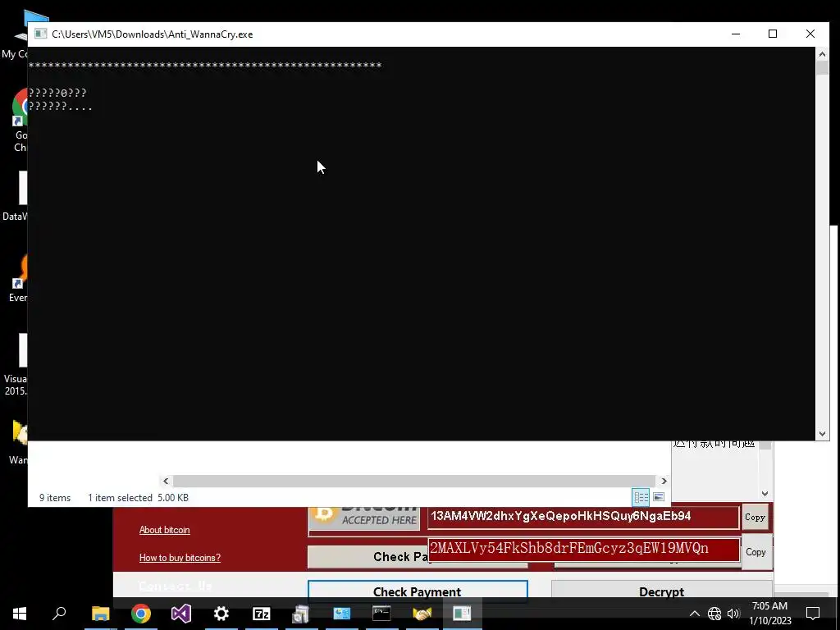Click taskbar icon right of the 7-Zip icon
840x630 pixels.
tap(301, 614)
